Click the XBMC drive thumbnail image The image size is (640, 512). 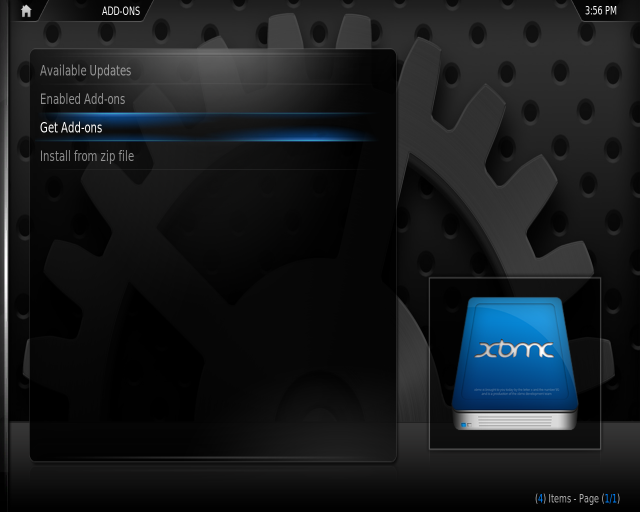(515, 363)
